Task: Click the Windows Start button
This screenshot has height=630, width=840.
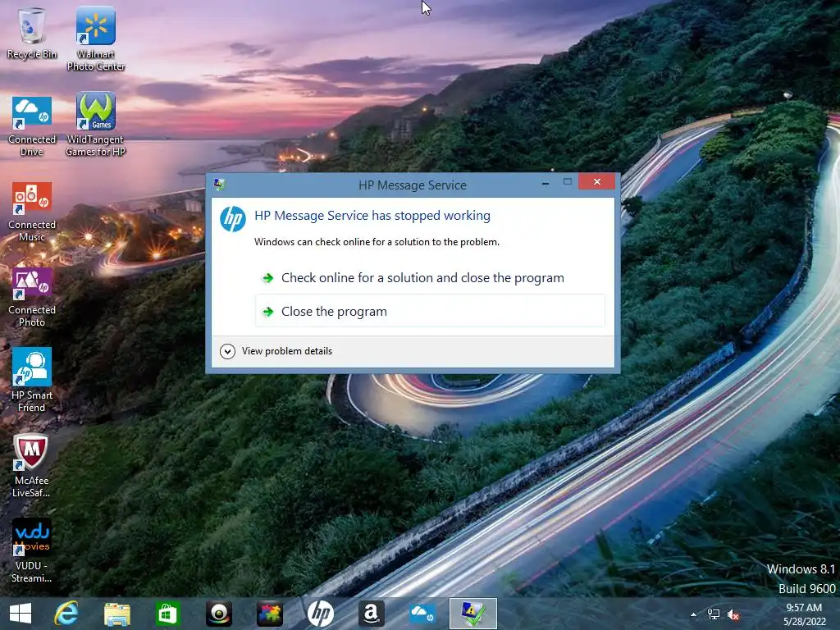Action: point(21,614)
